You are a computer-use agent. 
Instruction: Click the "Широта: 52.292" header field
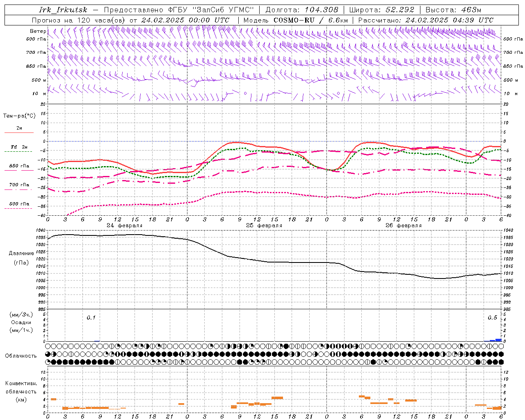tap(382, 10)
